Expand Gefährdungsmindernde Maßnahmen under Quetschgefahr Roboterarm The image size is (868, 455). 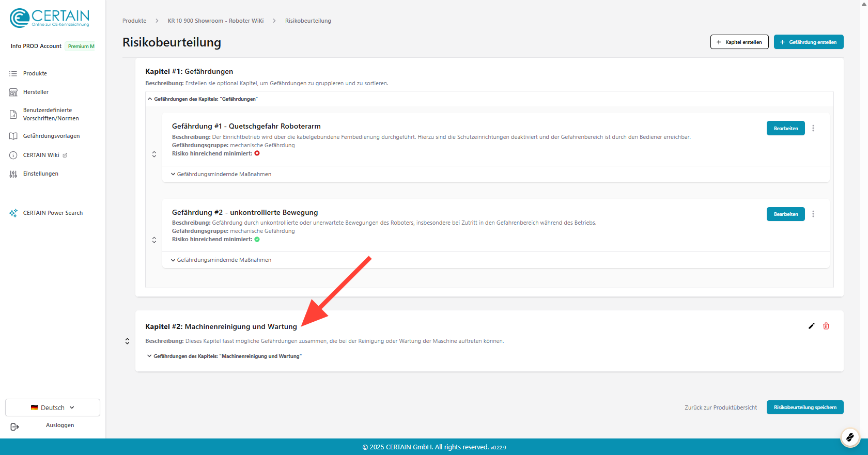221,174
